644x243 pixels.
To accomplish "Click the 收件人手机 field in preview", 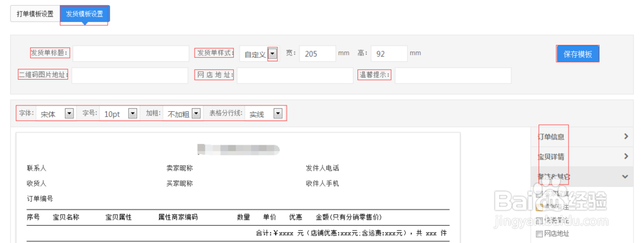I will [323, 183].
